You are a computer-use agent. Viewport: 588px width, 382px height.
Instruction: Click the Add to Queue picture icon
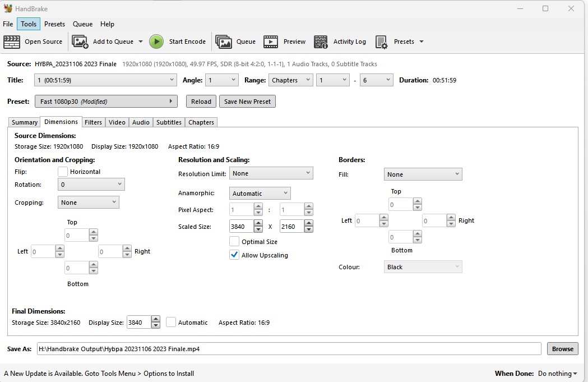tap(80, 42)
